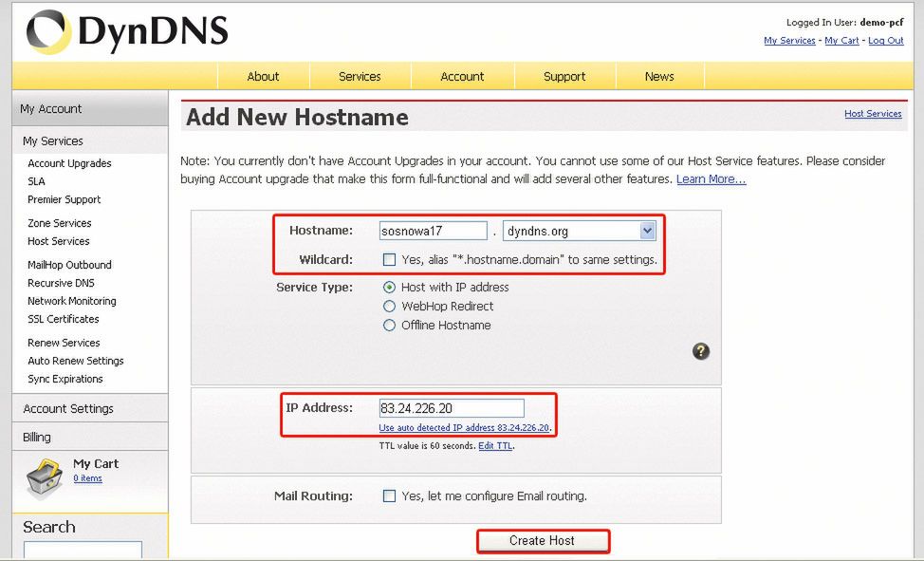The height and width of the screenshot is (561, 924).
Task: Click the My Cart basket icon
Action: pyautogui.click(x=45, y=479)
